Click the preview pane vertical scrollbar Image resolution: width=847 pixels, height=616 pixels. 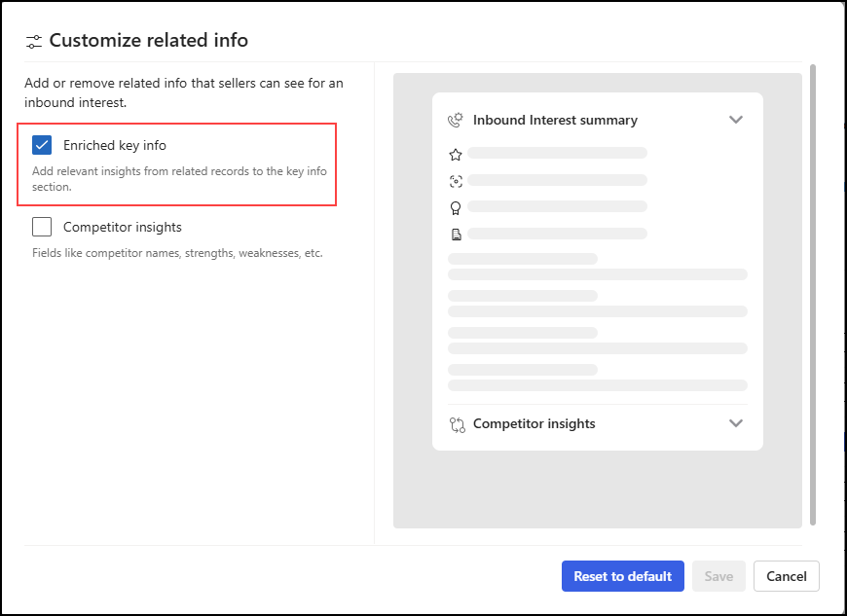812,295
